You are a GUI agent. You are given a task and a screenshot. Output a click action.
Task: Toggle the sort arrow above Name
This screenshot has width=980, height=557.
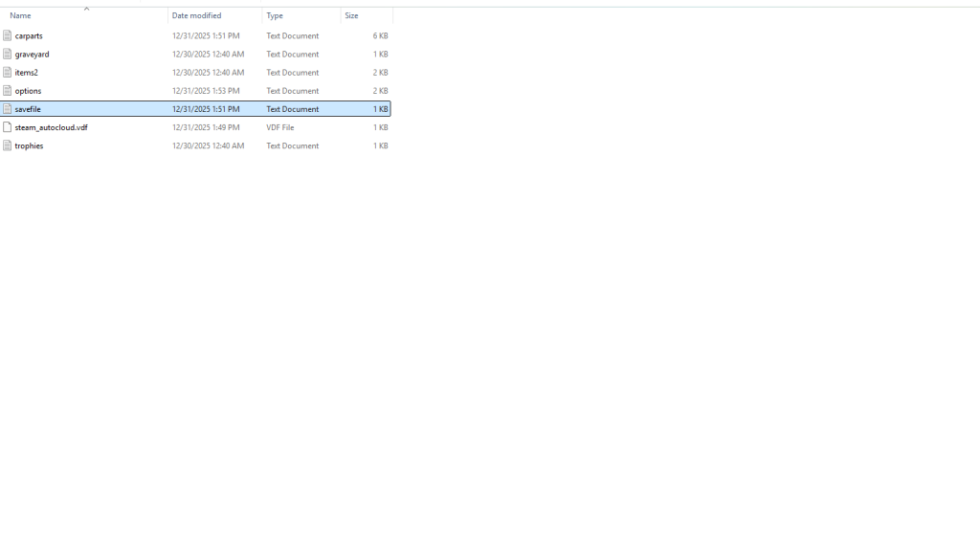[x=86, y=9]
